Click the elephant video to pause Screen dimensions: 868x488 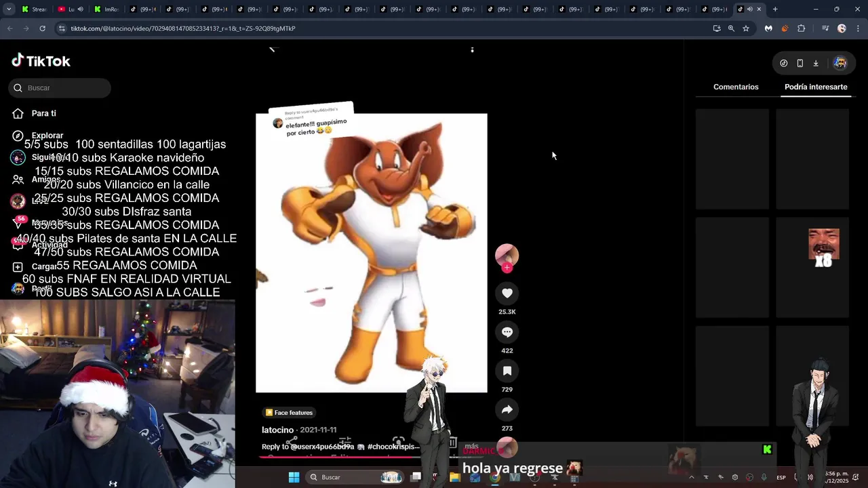371,253
